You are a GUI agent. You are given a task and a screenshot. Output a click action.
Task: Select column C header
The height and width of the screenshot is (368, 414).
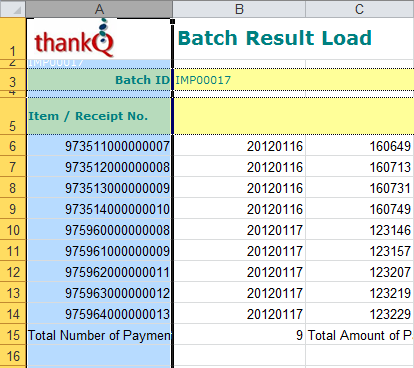(360, 9)
